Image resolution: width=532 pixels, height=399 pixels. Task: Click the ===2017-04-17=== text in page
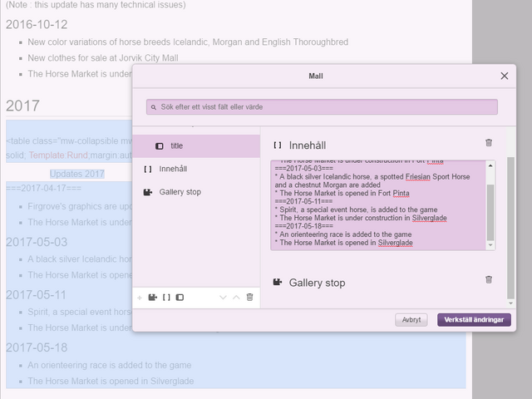[44, 189]
